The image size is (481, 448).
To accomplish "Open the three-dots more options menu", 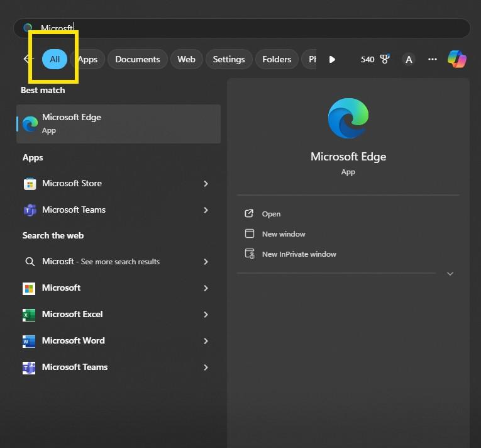I will click(x=432, y=59).
